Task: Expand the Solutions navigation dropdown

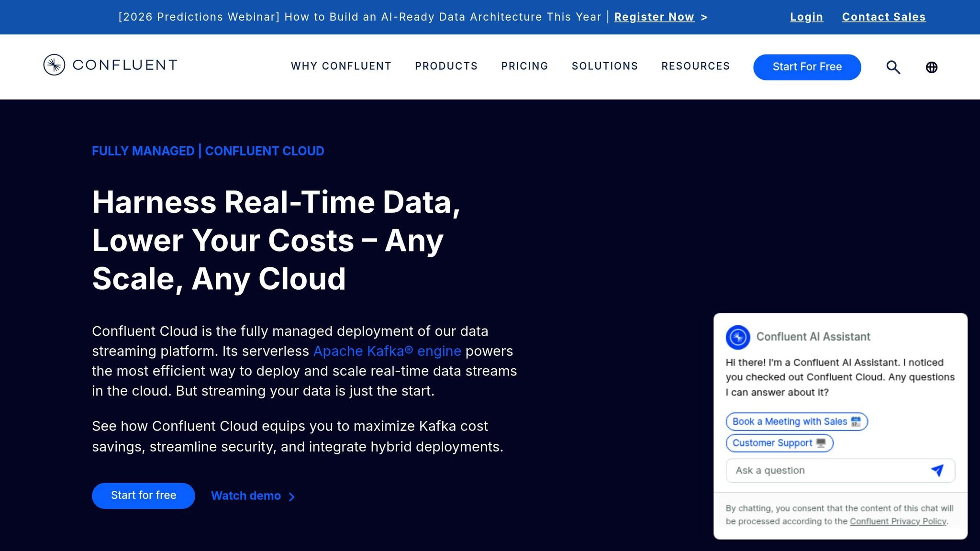Action: point(605,66)
